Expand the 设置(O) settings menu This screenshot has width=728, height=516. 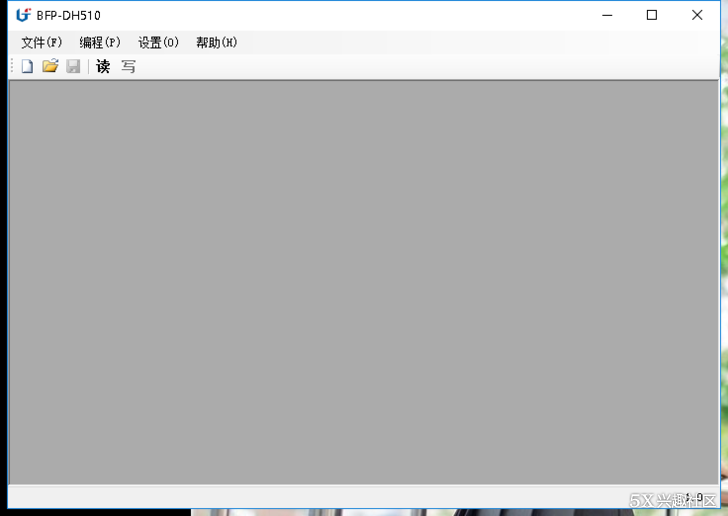point(158,42)
